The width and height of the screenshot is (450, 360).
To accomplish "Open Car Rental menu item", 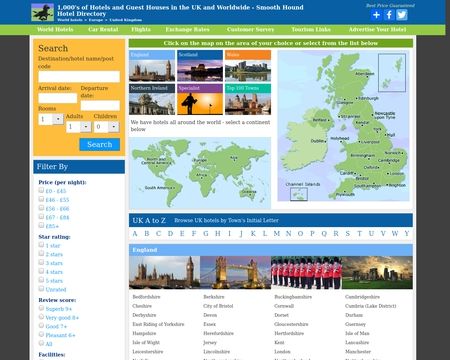I will point(103,29).
